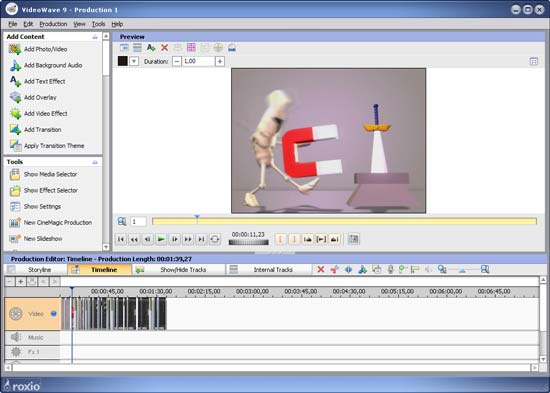Viewport: 550px width, 393px height.
Task: Select Apply Transition Theme
Action: [54, 146]
